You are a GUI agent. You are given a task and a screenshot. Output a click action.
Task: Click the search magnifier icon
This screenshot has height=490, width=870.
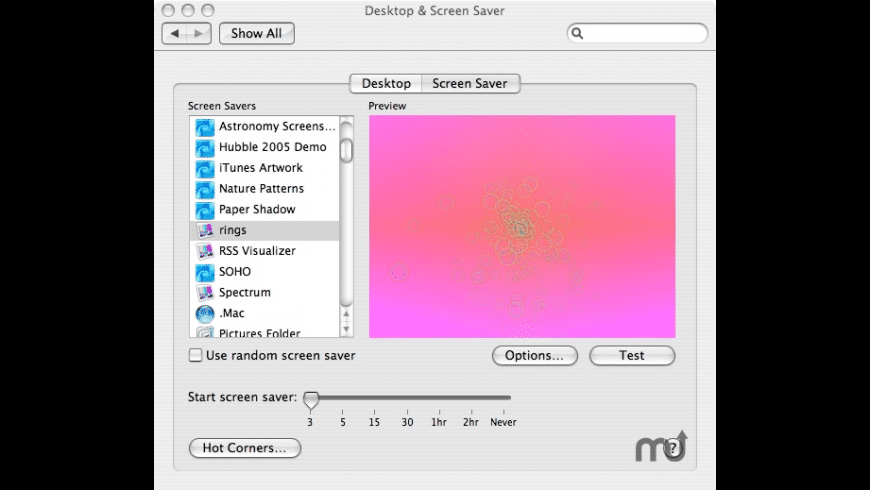click(577, 33)
